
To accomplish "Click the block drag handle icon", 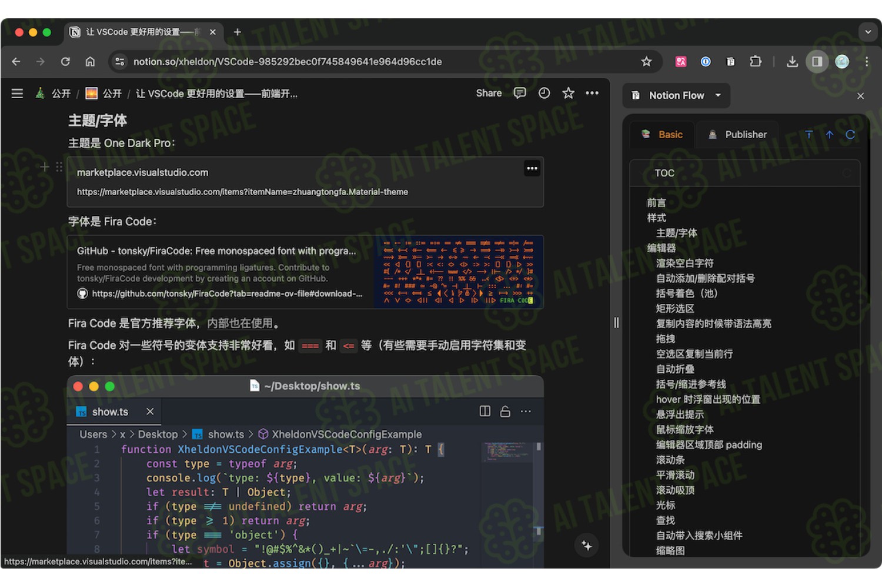I will pos(59,167).
